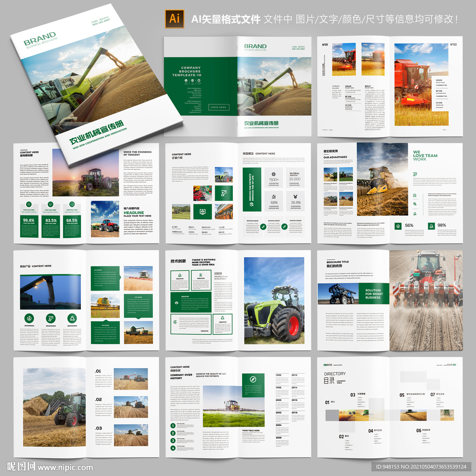Click green tile with monitor icon

click(203, 212)
